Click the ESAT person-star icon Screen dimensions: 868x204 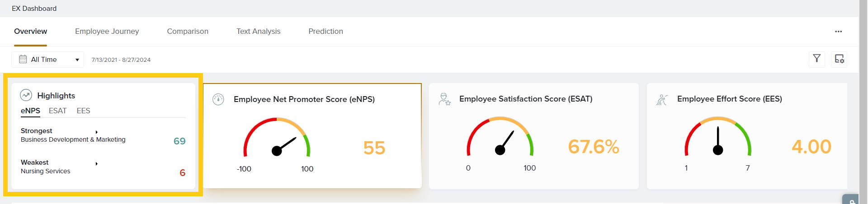point(444,99)
